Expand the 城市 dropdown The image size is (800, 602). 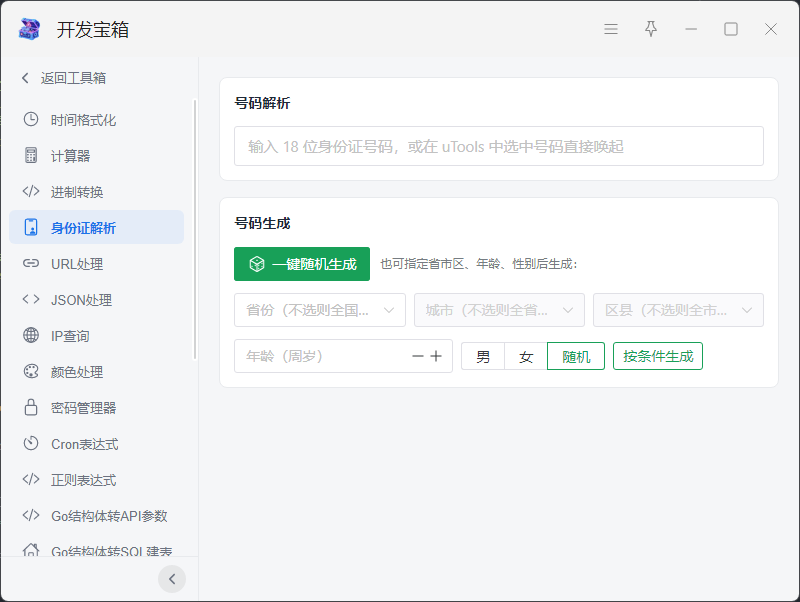click(x=499, y=310)
